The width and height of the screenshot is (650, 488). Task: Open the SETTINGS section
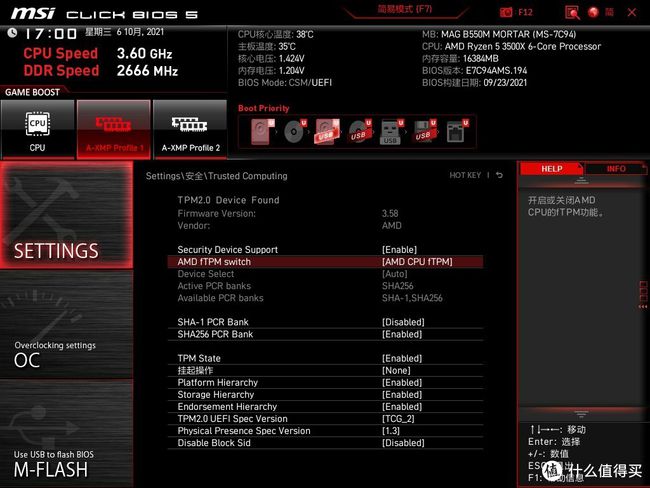[x=66, y=215]
